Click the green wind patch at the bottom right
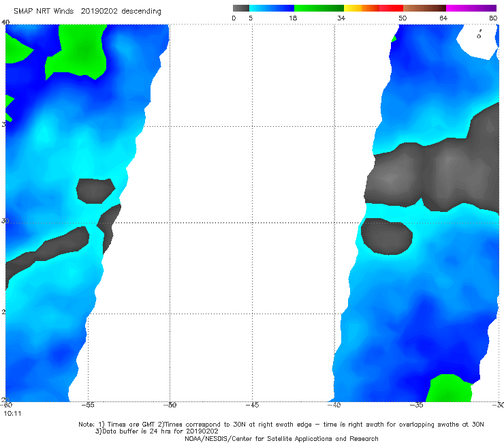The width and height of the screenshot is (504, 443). point(449,388)
